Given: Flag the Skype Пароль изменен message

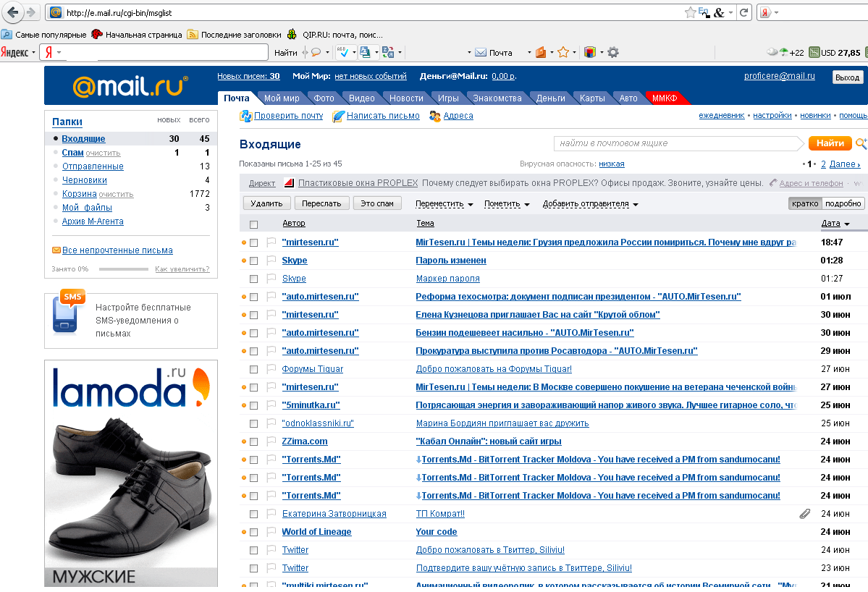Looking at the screenshot, I should click(271, 260).
